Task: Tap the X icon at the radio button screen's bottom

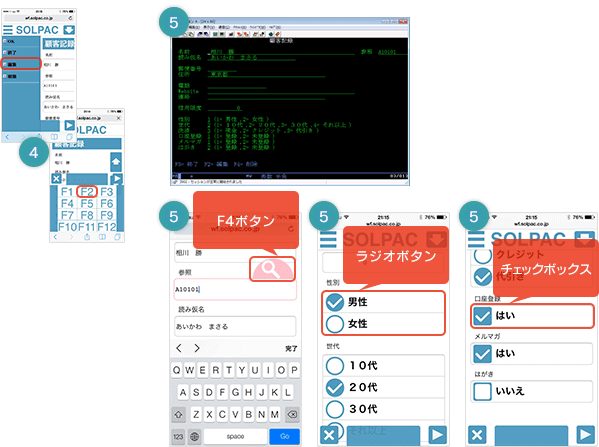Action: pos(329,435)
